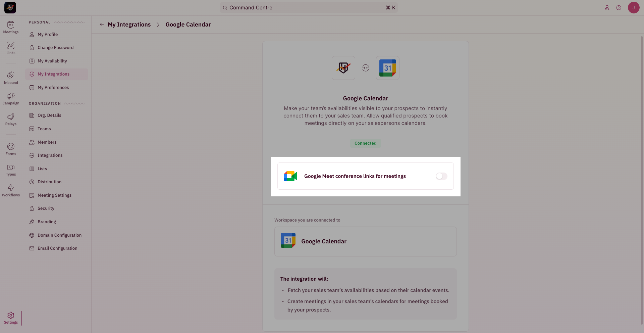Click the Google Calendar logo in header card
644x333 pixels.
click(x=388, y=68)
